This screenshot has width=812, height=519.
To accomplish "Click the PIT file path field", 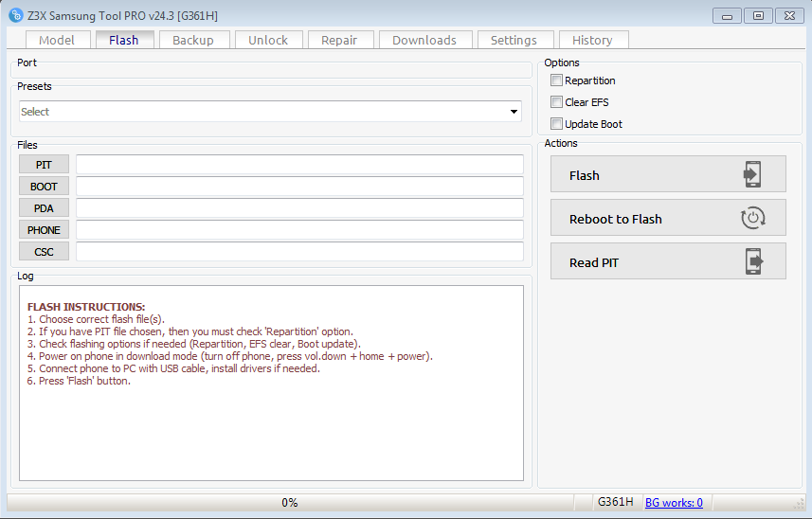I will (299, 165).
